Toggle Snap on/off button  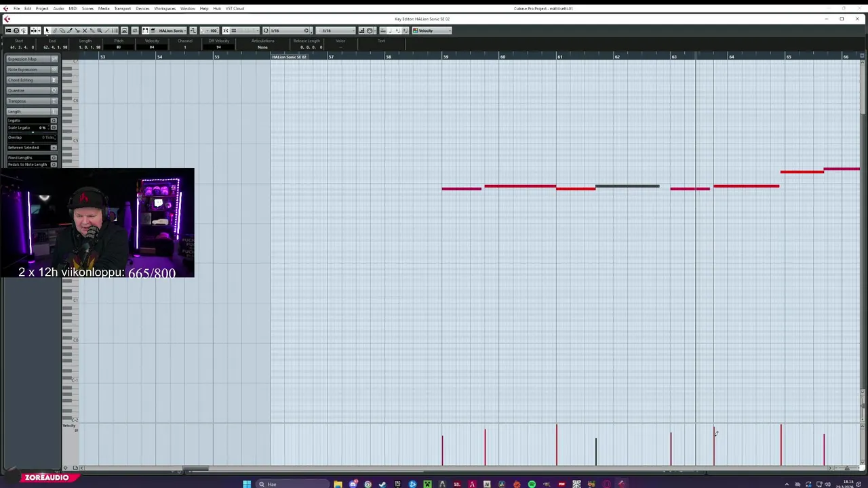226,30
